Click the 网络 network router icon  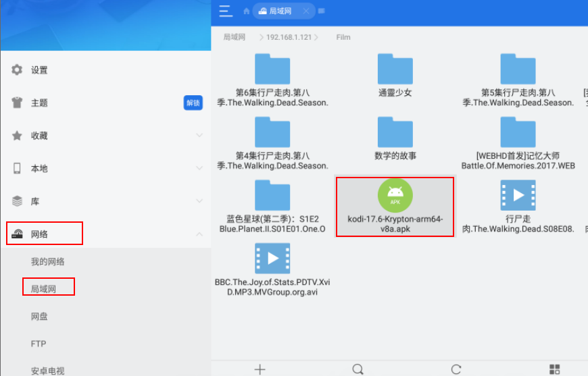tap(17, 234)
